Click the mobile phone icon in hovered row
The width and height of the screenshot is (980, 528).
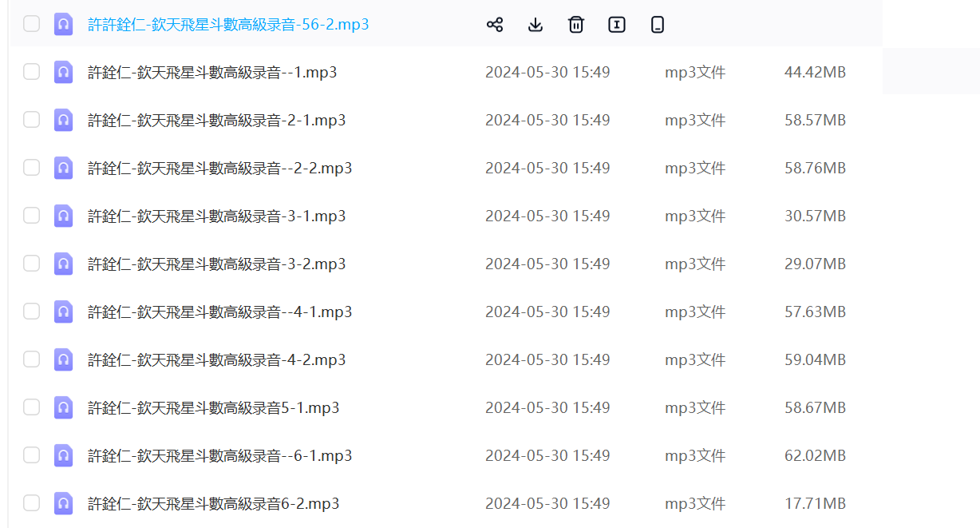pos(658,25)
